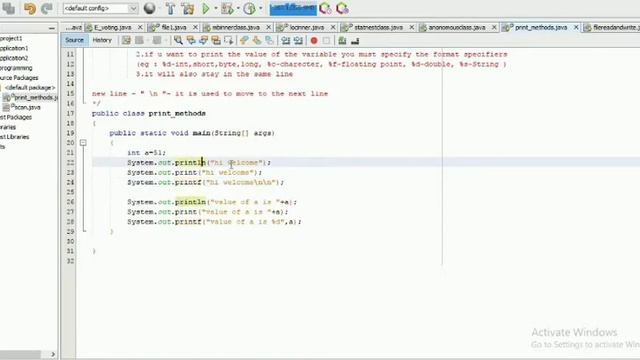Image resolution: width=640 pixels, height=360 pixels.
Task: Build the project with the hammer icon
Action: 171,8
